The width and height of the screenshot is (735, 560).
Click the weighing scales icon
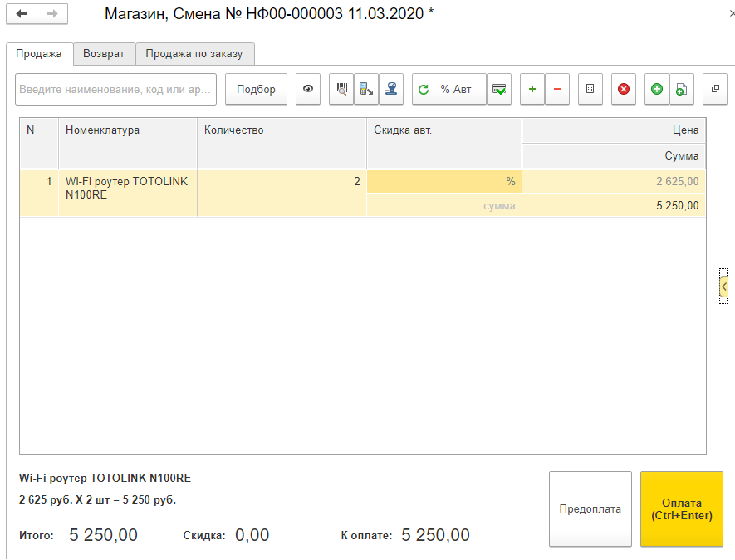pos(391,89)
